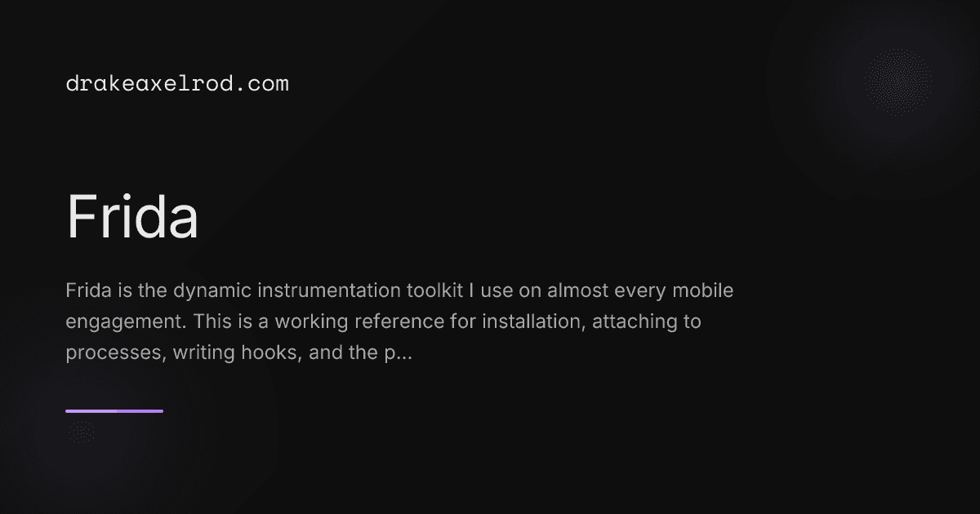The height and width of the screenshot is (514, 980).
Task: Click the dotted sphere graphic at top right
Action: click(x=897, y=83)
